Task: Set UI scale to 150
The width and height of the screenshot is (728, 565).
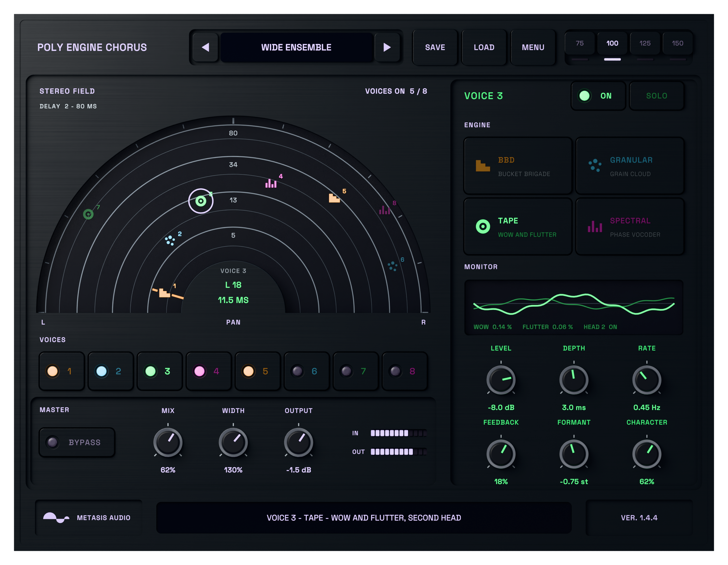Action: (678, 43)
